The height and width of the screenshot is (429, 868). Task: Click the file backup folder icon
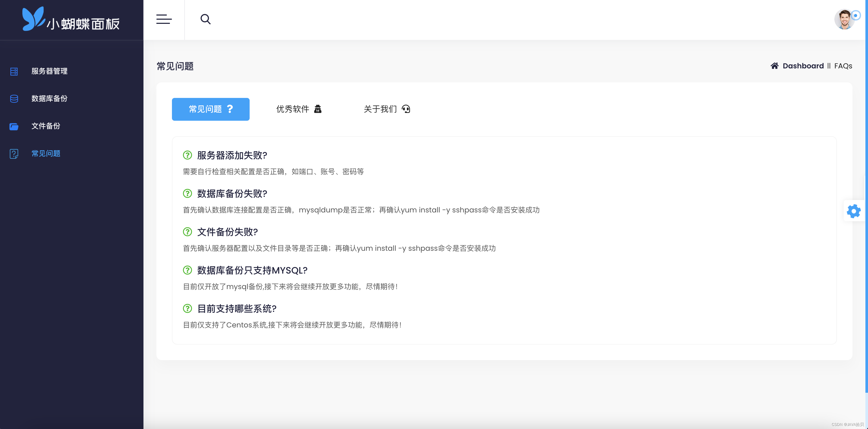14,126
